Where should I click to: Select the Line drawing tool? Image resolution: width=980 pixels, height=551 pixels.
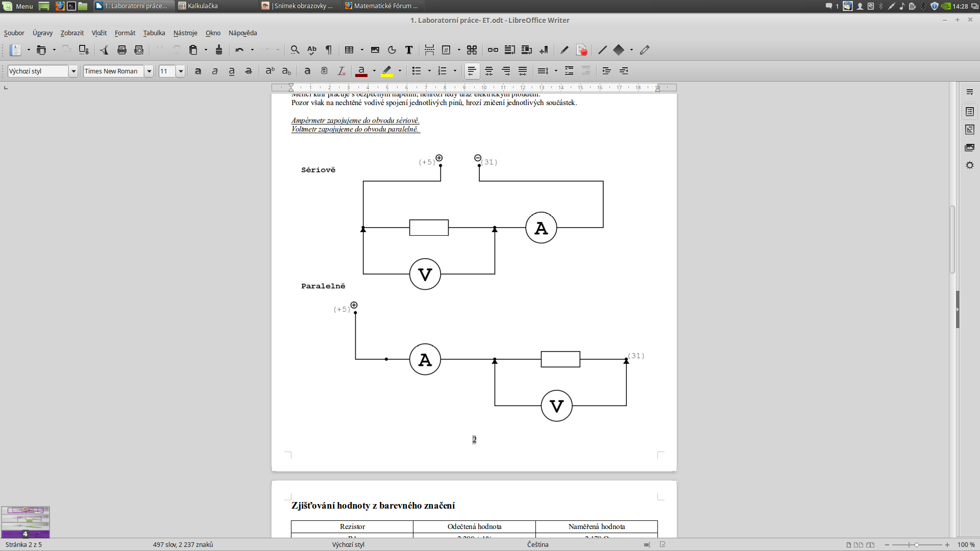[x=603, y=50]
